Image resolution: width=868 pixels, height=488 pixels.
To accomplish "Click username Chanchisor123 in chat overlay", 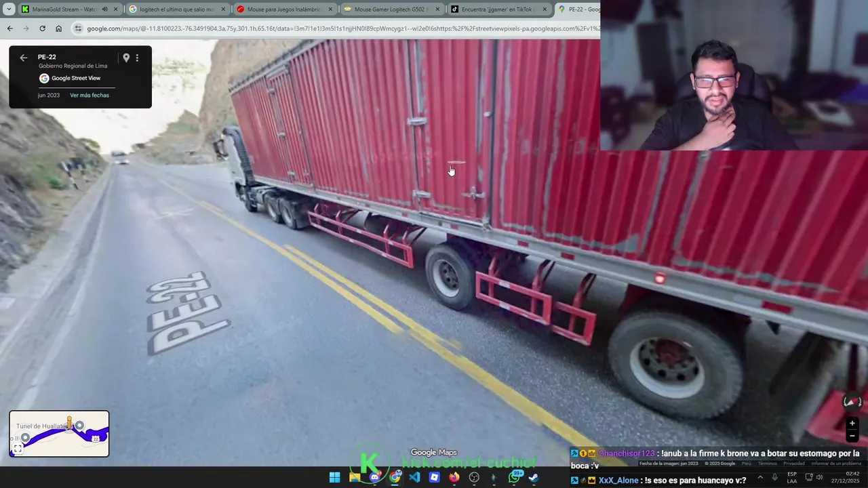I will tap(627, 453).
